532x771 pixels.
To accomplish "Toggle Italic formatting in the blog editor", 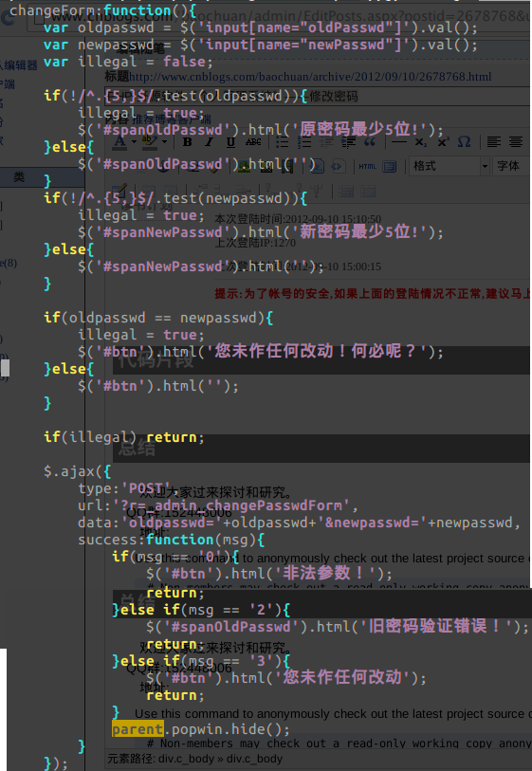I will (209, 142).
